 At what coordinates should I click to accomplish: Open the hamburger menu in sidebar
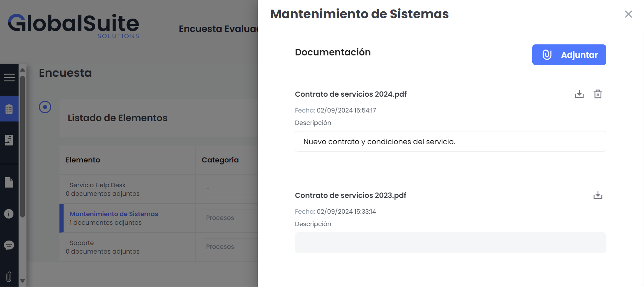click(x=9, y=77)
